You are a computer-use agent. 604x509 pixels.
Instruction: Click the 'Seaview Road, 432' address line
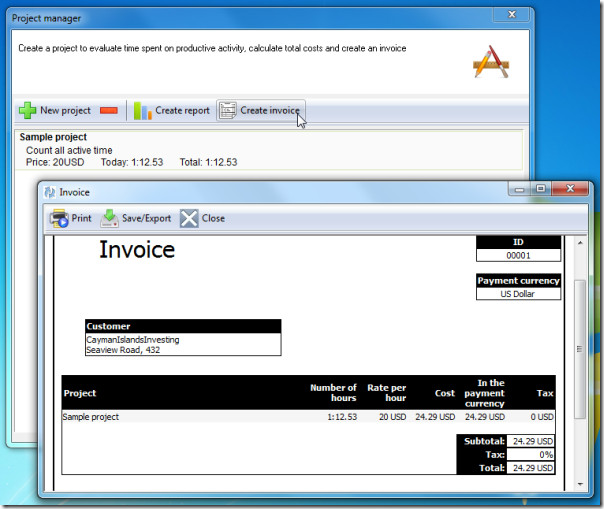(x=123, y=350)
